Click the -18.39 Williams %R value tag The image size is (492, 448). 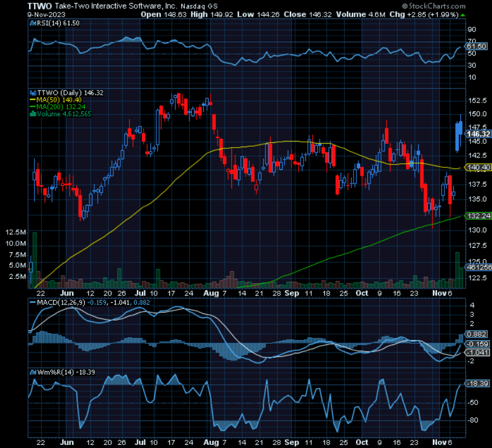pyautogui.click(x=478, y=384)
